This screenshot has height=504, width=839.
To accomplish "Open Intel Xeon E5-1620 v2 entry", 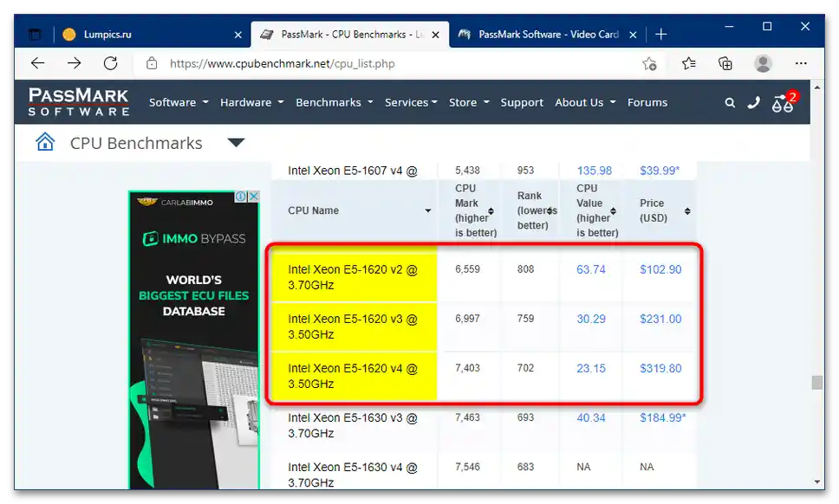I will point(353,277).
